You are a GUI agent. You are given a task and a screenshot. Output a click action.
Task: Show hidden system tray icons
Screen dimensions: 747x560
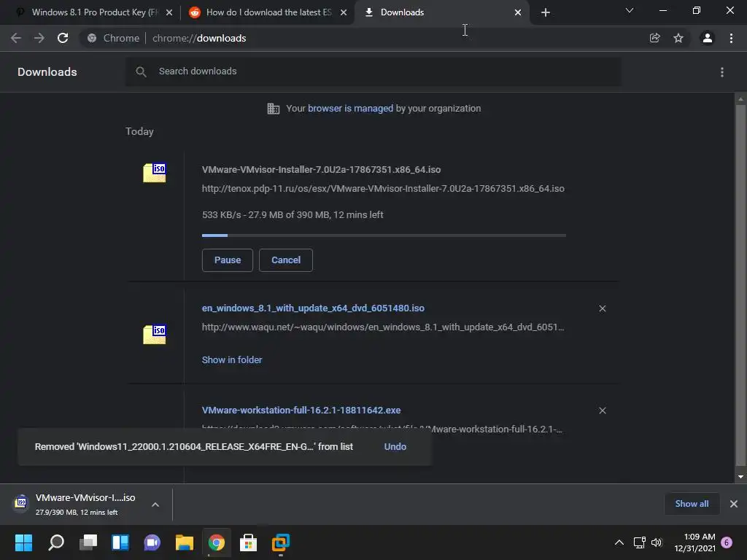(x=619, y=542)
